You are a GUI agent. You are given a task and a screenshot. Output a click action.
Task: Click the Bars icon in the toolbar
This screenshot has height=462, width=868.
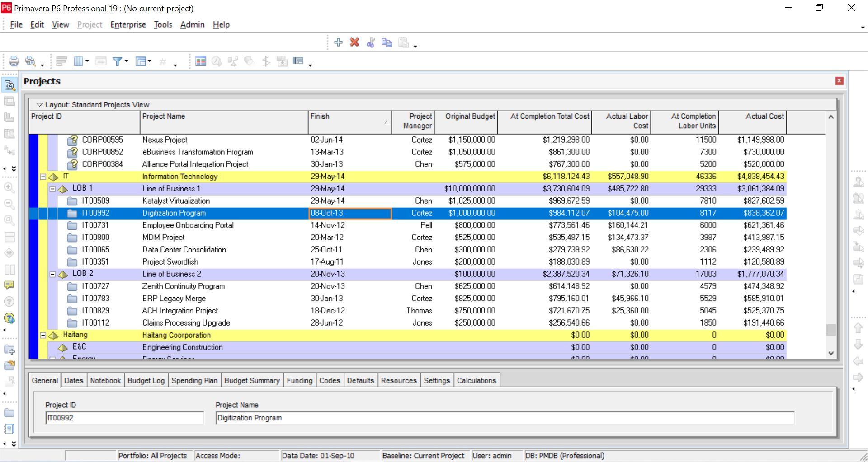point(62,61)
